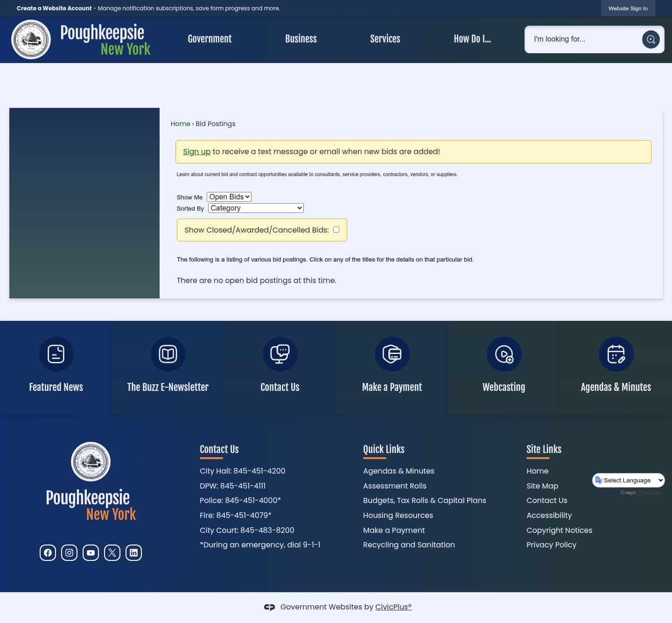The image size is (672, 623).
Task: Open the Government menu
Action: tap(210, 39)
